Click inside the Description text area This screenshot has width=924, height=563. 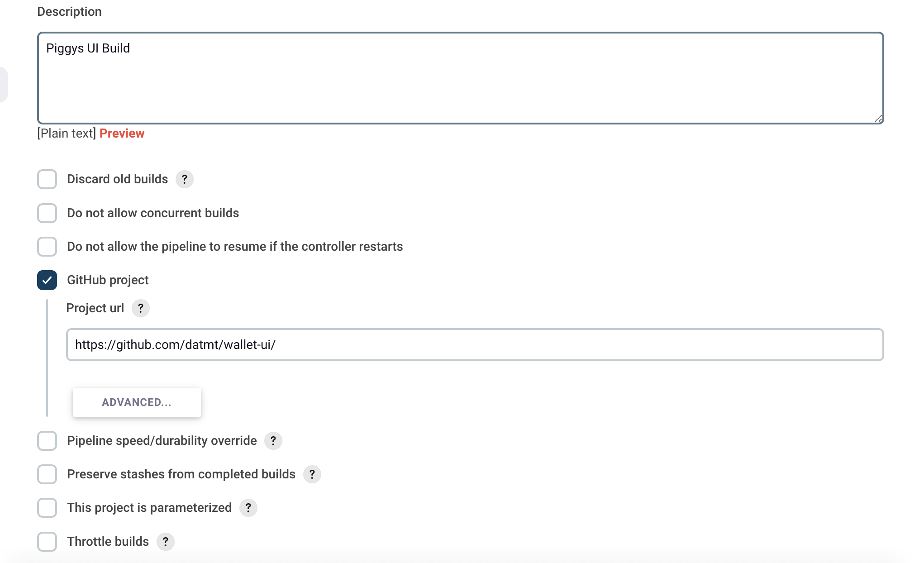point(452,77)
